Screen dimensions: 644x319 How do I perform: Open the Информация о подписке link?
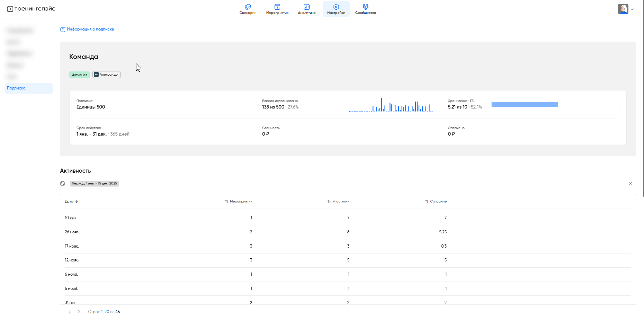point(90,29)
